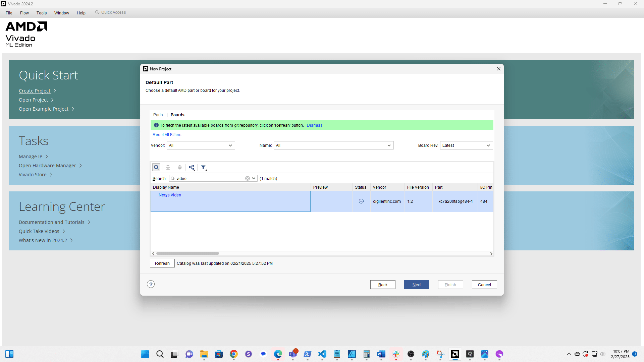Viewport: 644px width, 362px height.
Task: Click the help question mark icon
Action: [x=151, y=284]
